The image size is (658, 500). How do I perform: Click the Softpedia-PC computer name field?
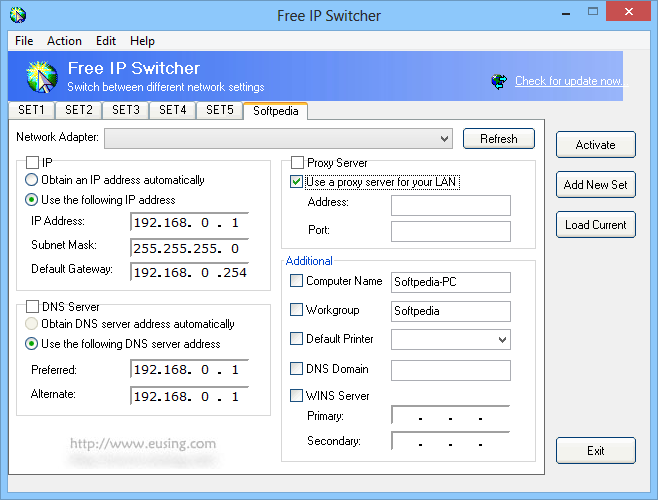(x=451, y=282)
